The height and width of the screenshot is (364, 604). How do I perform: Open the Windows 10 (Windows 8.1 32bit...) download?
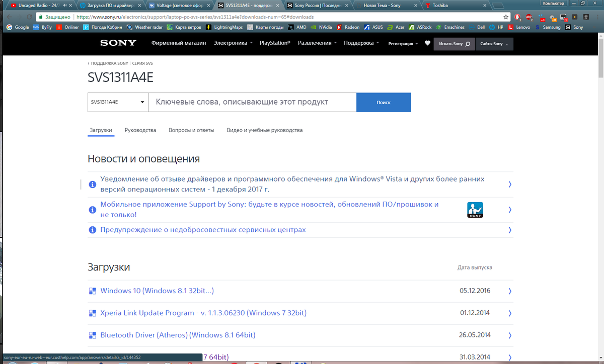click(x=158, y=291)
